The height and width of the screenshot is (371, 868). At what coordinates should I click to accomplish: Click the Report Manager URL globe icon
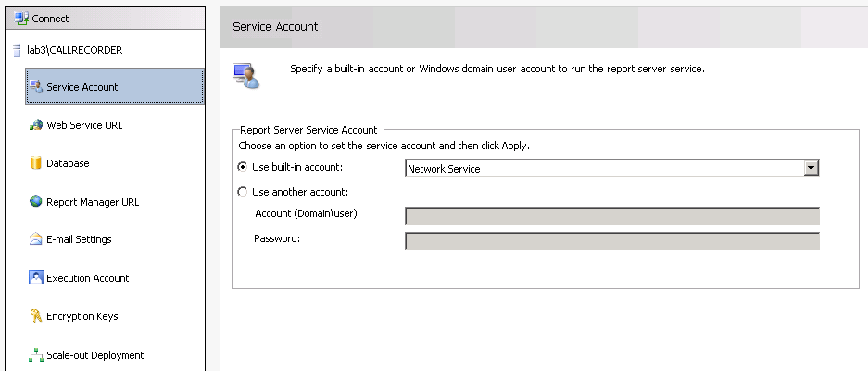click(x=36, y=201)
